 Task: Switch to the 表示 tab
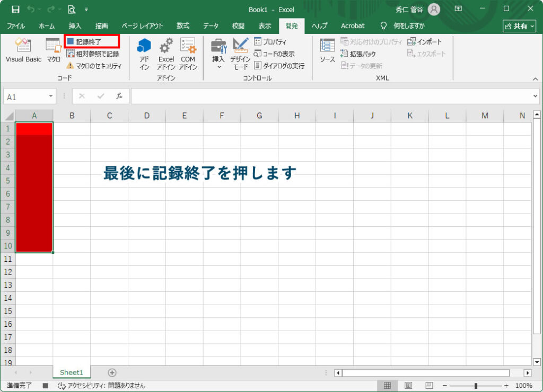click(265, 26)
